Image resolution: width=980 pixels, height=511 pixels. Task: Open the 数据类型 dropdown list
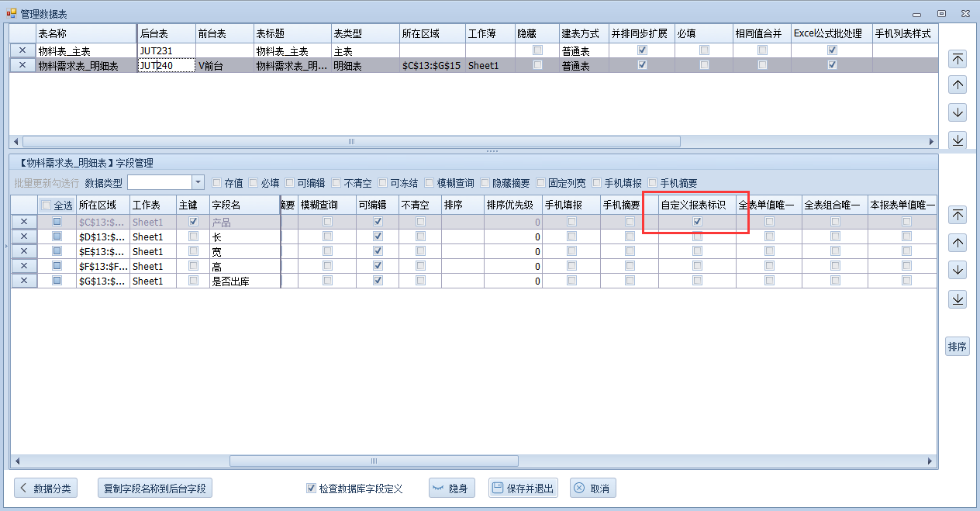pyautogui.click(x=198, y=183)
